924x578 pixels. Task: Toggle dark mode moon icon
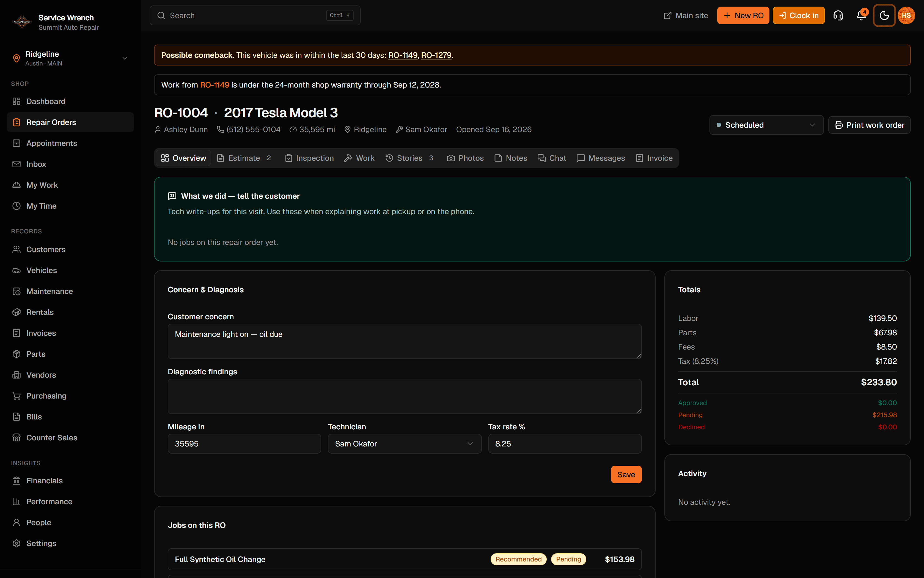pos(884,15)
